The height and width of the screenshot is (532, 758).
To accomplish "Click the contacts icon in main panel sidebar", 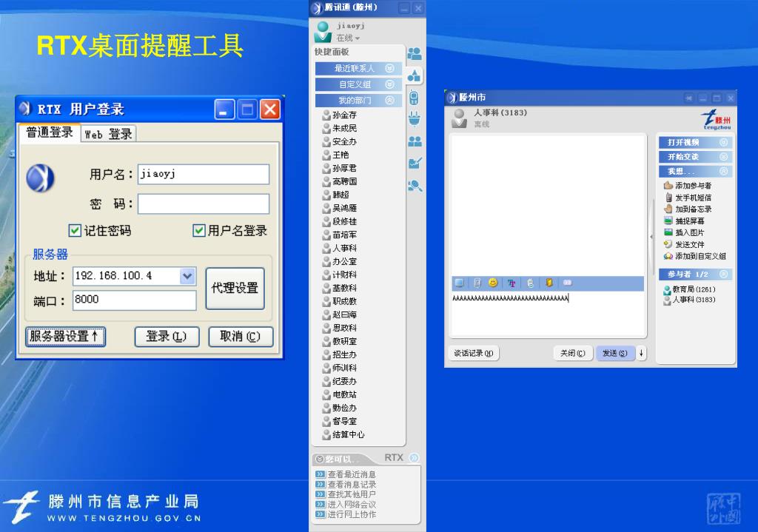I will (415, 53).
